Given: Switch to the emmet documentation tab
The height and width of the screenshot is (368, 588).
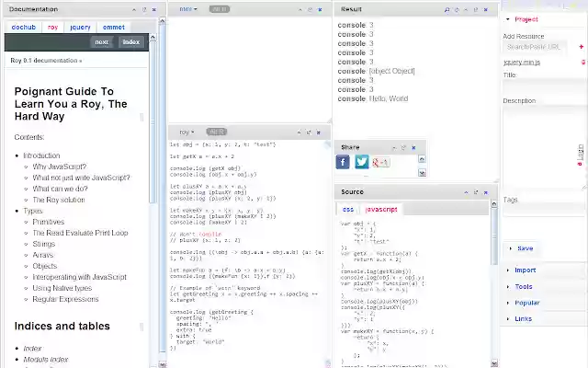Looking at the screenshot, I should pos(114,27).
